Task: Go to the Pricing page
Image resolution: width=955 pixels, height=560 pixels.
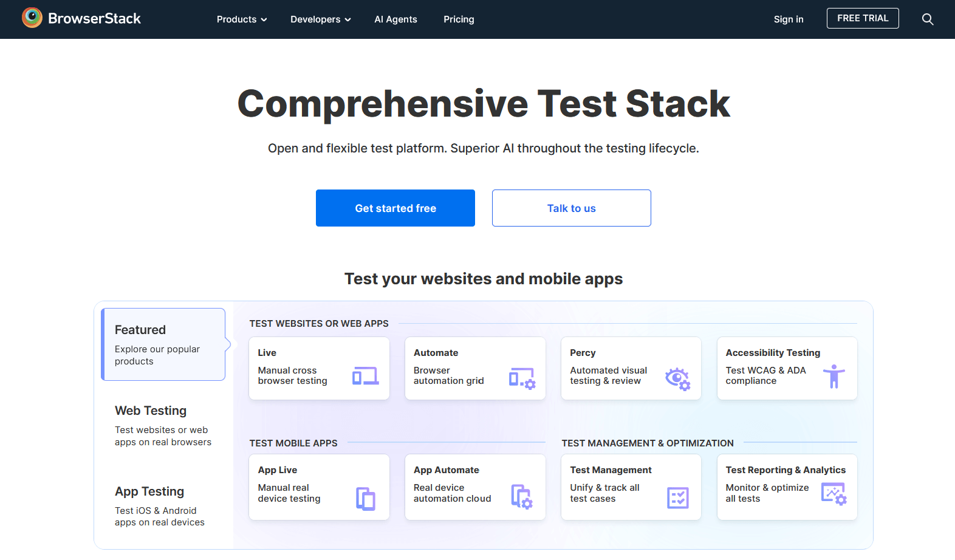Action: pyautogui.click(x=459, y=19)
